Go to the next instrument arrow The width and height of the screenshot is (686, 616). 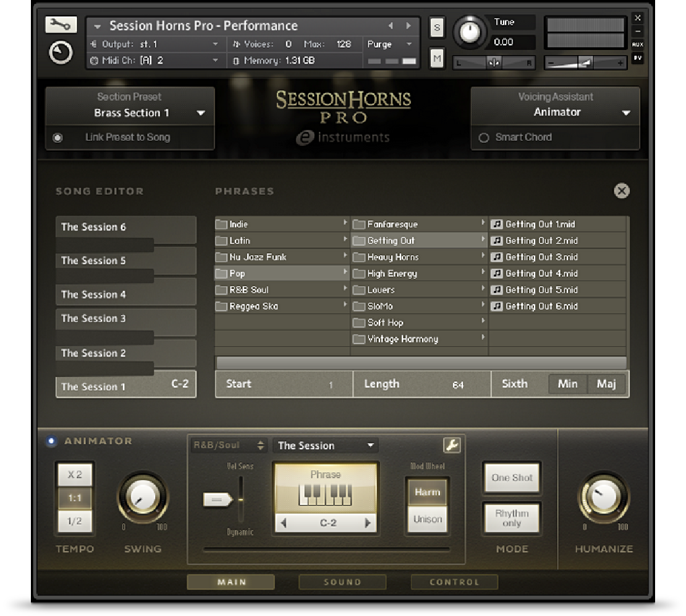coord(409,26)
